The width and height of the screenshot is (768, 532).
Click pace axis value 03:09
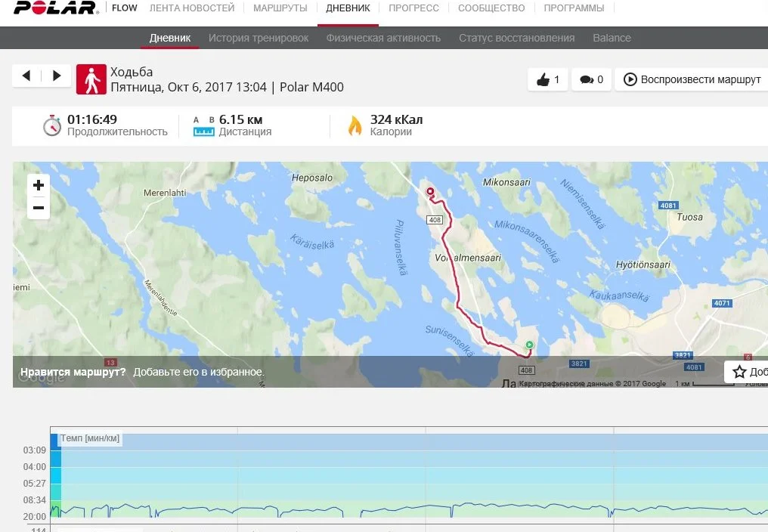pyautogui.click(x=34, y=450)
